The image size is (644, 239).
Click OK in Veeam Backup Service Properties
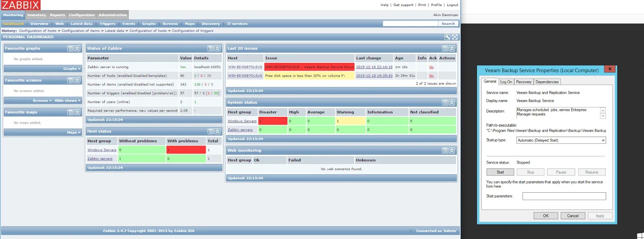click(x=546, y=216)
